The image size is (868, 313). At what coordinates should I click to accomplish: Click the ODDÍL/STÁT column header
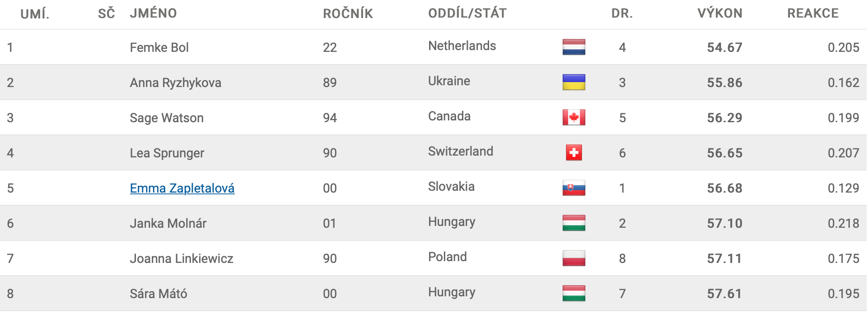coord(467,13)
